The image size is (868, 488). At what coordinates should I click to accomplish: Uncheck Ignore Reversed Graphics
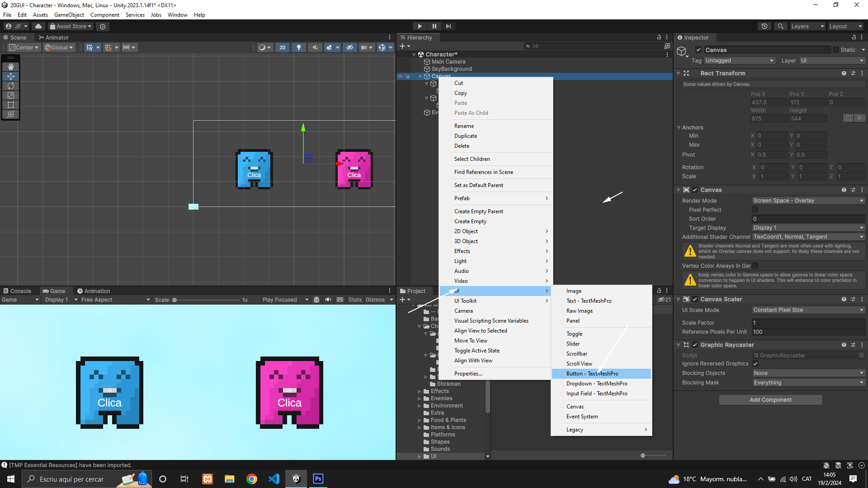click(755, 364)
